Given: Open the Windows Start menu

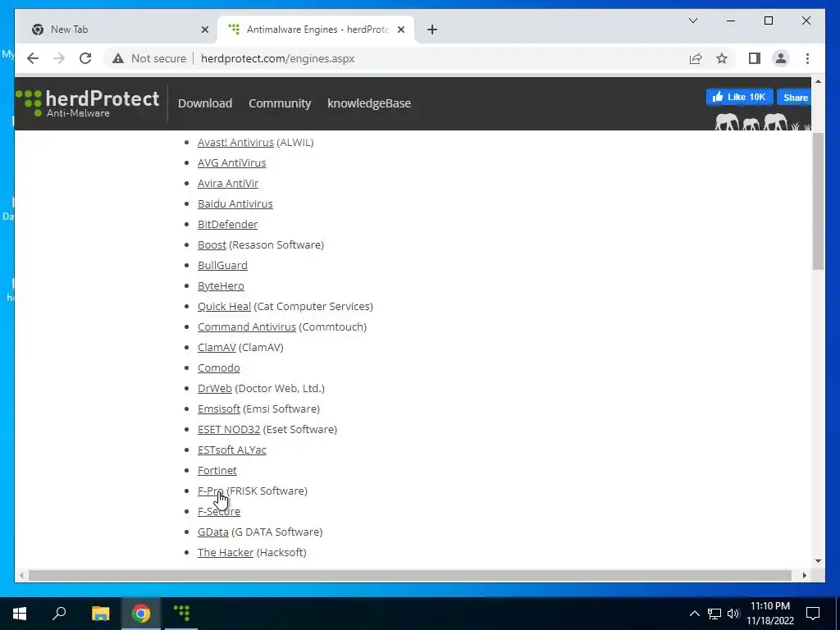Looking at the screenshot, I should coord(20,614).
